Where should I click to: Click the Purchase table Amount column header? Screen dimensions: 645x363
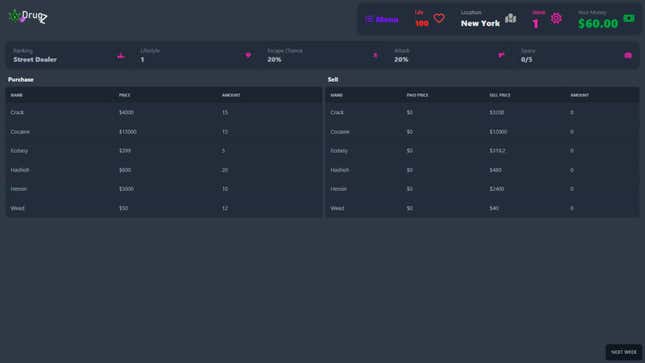coord(231,95)
